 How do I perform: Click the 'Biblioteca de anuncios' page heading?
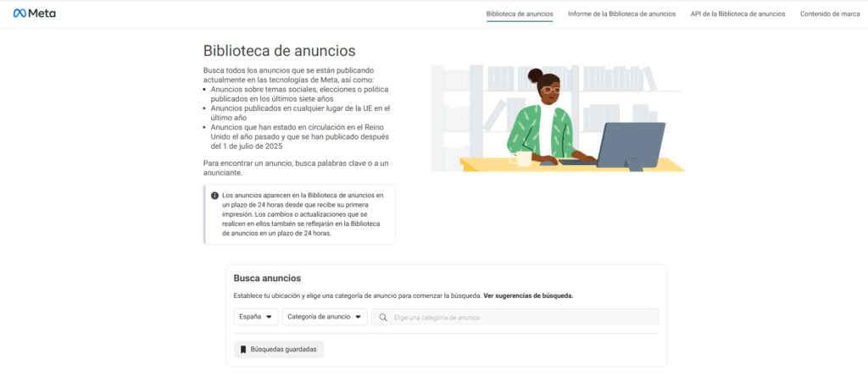tap(280, 51)
